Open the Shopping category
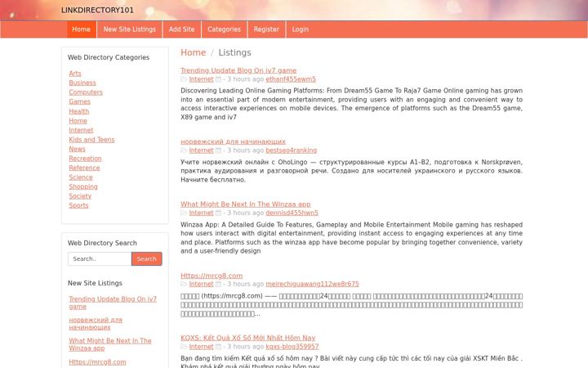Viewport: 588px width, 368px height. coord(83,186)
